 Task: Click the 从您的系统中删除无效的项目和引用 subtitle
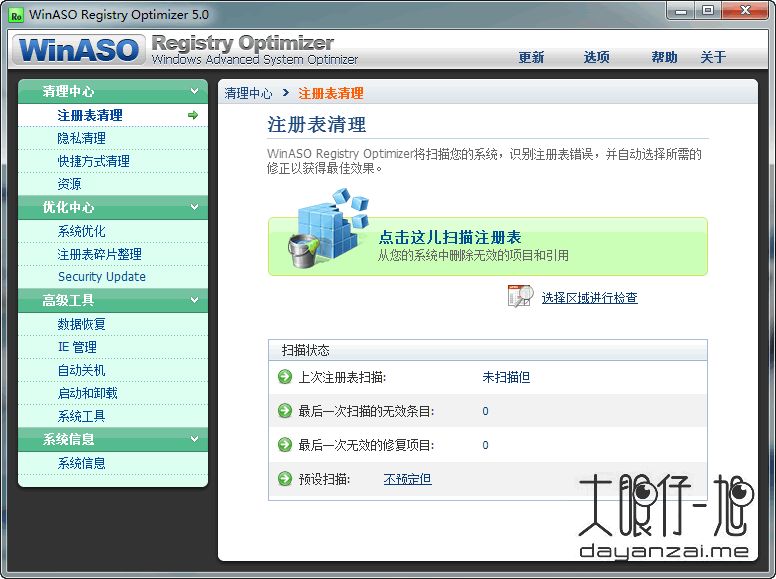tap(473, 255)
